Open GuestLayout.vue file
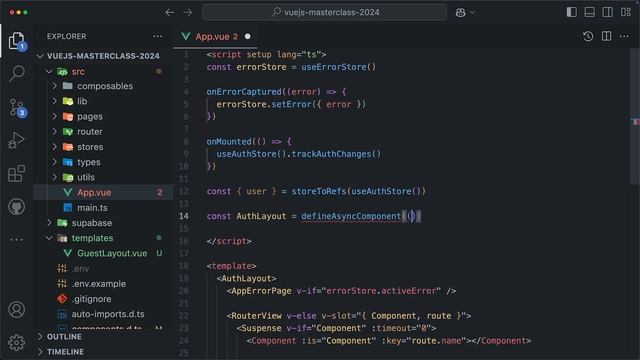 [104, 253]
